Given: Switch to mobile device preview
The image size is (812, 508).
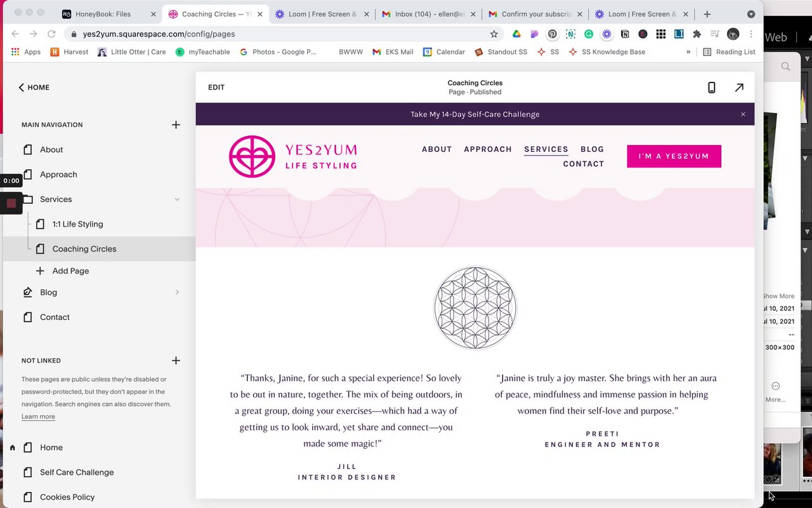Looking at the screenshot, I should click(x=711, y=88).
